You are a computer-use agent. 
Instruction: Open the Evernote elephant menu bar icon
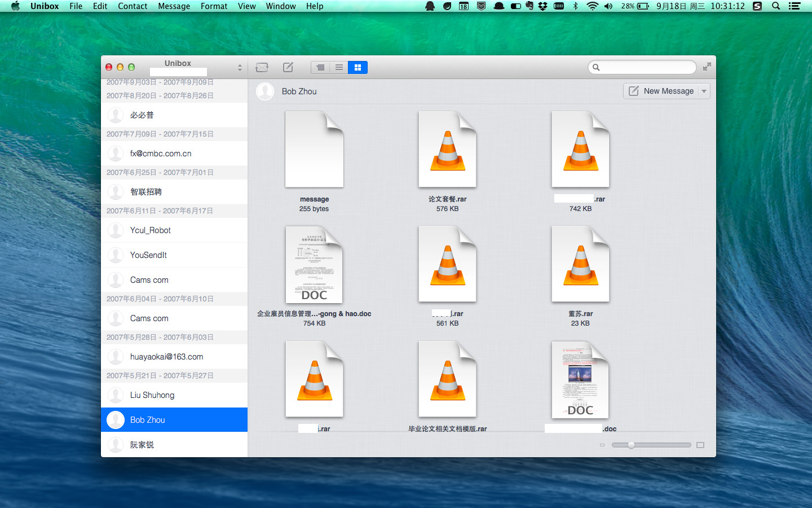[529, 6]
